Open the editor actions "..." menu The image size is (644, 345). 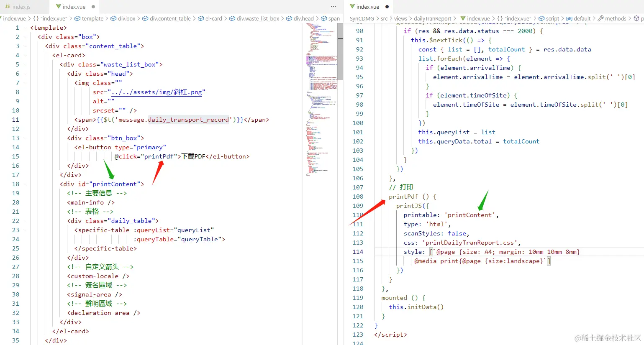[x=334, y=7]
